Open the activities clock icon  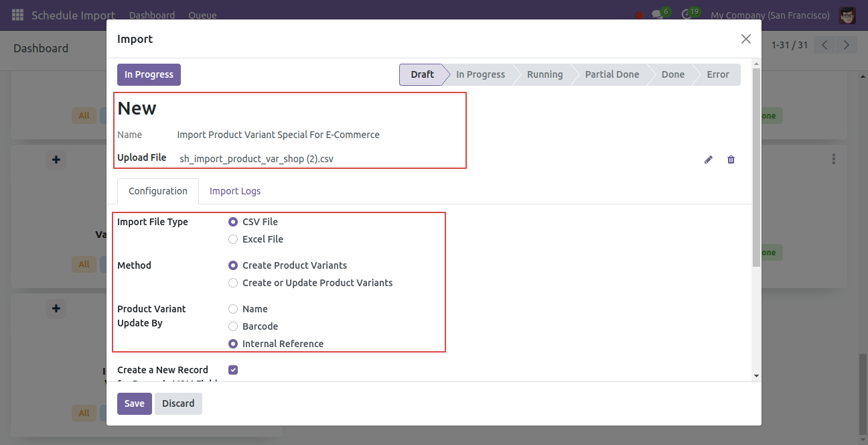pyautogui.click(x=686, y=15)
